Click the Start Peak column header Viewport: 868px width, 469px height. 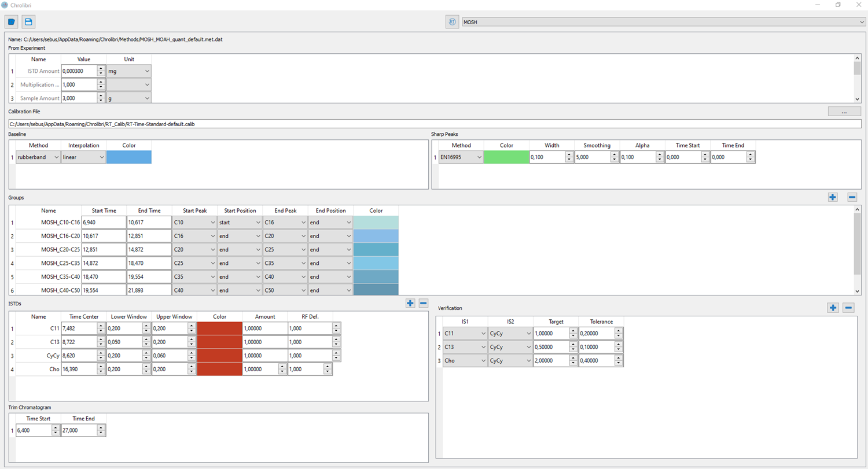click(x=194, y=211)
